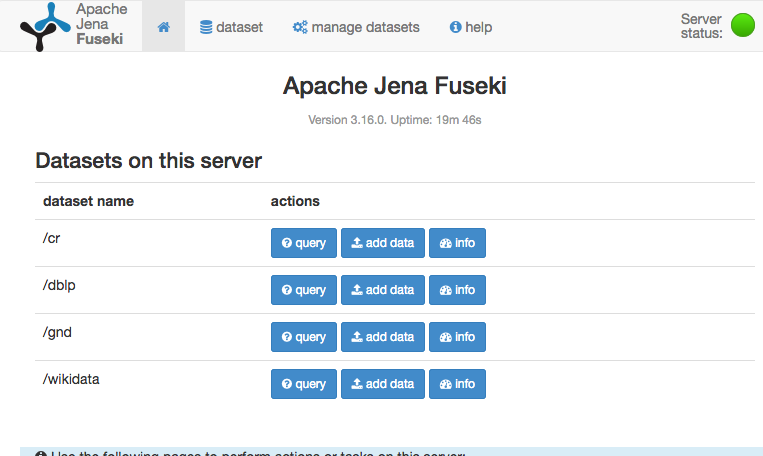Show info for the /wikidata dataset
763x456 pixels.
tap(457, 384)
